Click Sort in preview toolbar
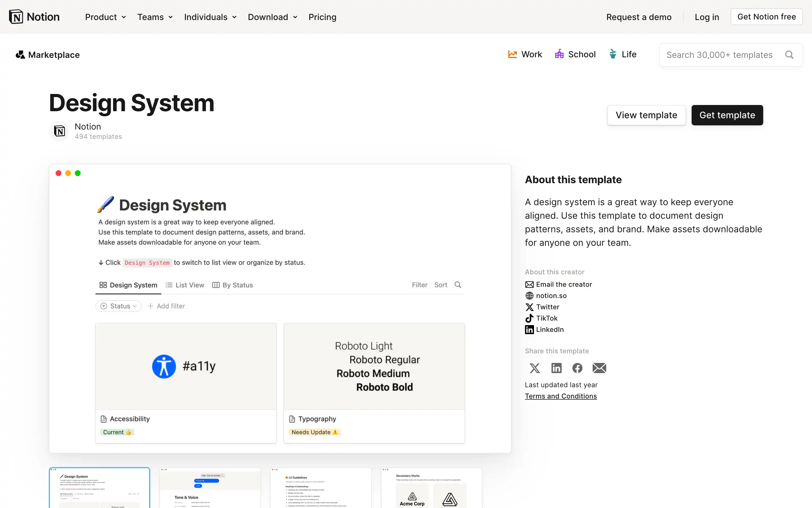 tap(441, 285)
